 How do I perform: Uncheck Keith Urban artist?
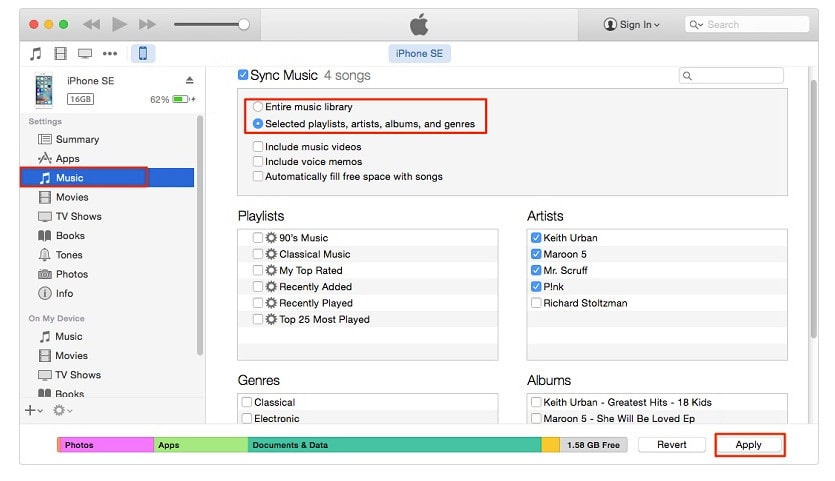coord(536,238)
